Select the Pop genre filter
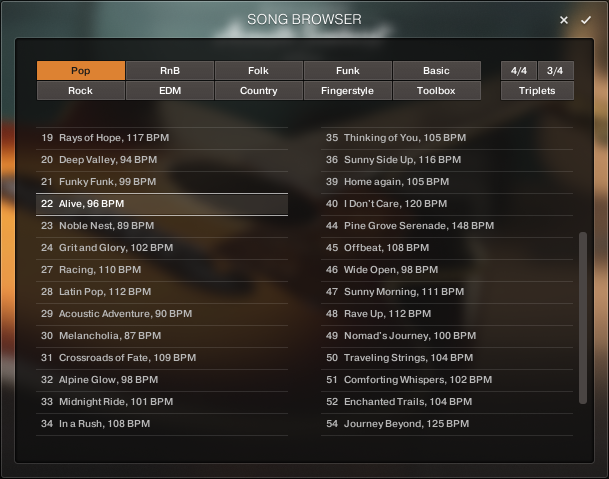Image resolution: width=609 pixels, height=479 pixels. [81, 70]
